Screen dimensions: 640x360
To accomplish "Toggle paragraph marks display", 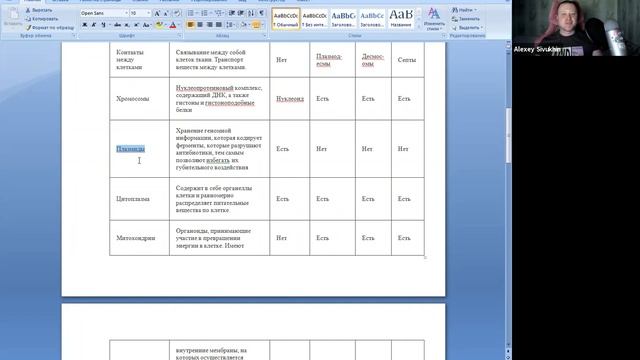I will coord(262,13).
